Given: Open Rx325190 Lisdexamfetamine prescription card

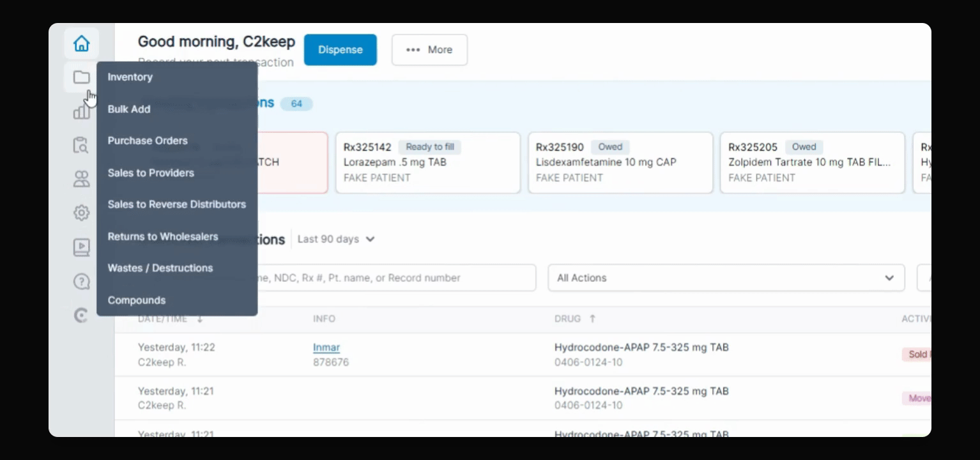Looking at the screenshot, I should click(620, 162).
